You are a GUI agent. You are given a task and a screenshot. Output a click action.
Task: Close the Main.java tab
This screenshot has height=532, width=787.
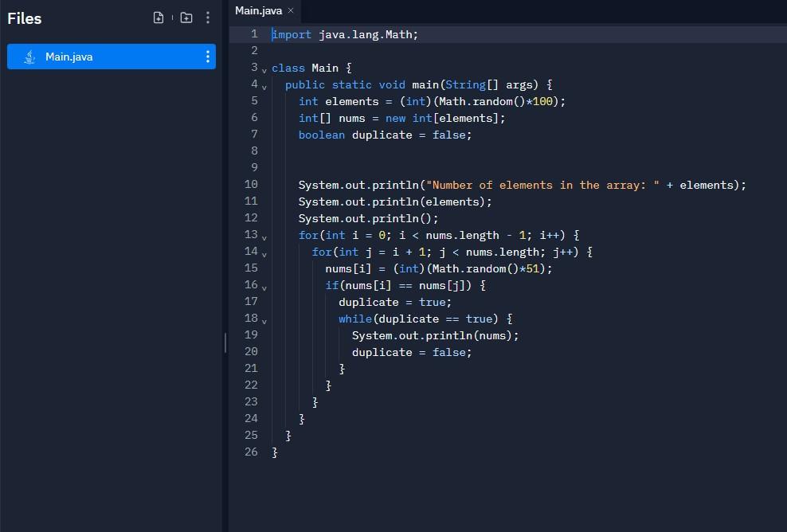coord(289,11)
